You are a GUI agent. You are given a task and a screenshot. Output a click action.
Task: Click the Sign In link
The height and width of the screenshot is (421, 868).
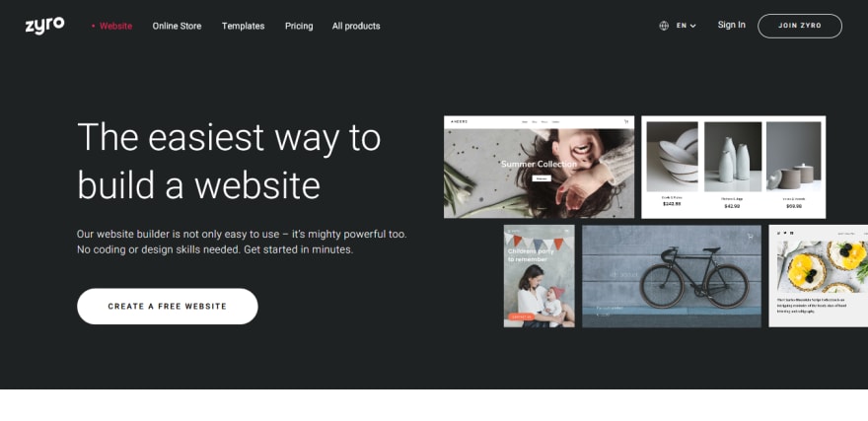coord(731,25)
